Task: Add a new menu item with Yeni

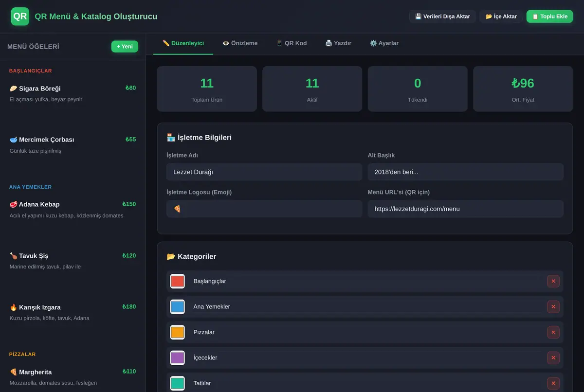Action: click(x=125, y=47)
